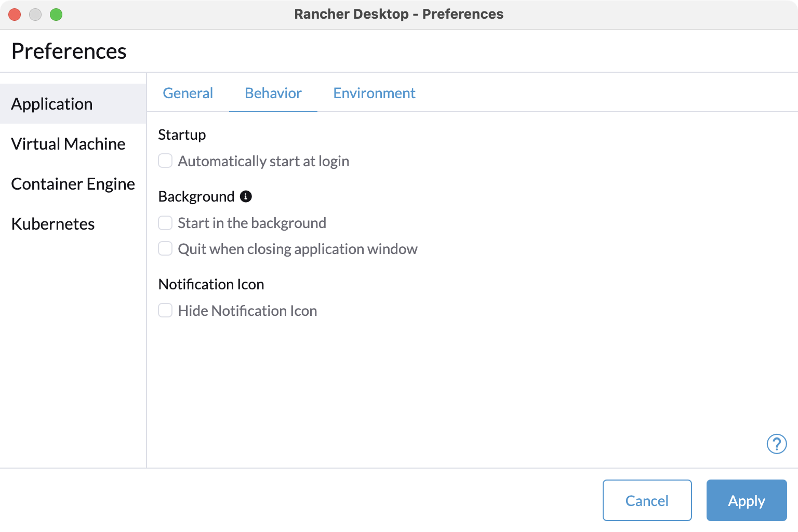Select Application in the sidebar
The image size is (798, 532).
click(52, 104)
